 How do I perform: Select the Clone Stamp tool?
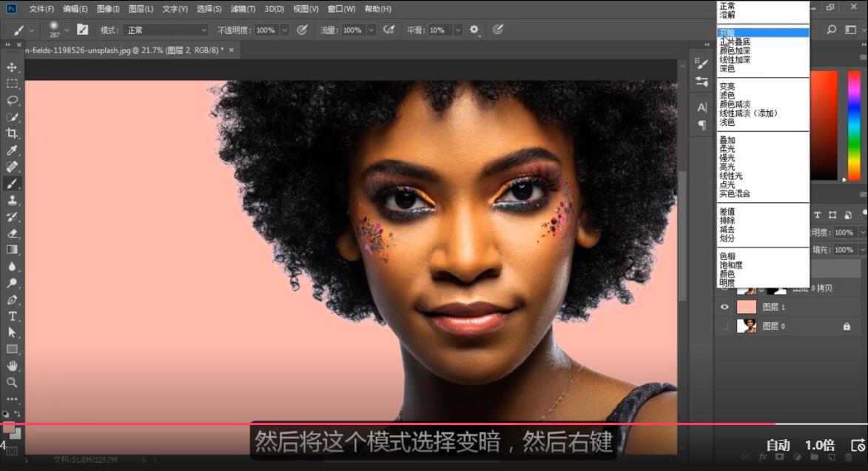click(x=12, y=200)
